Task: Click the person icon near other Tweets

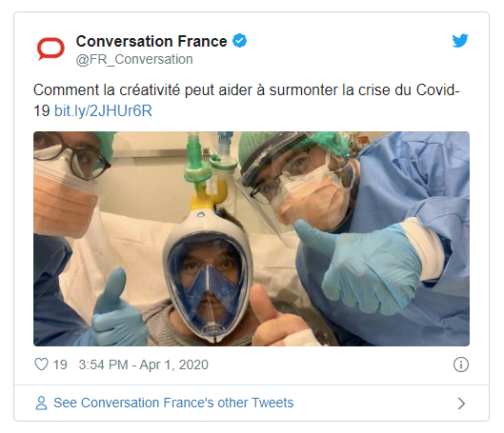Action: 41,403
